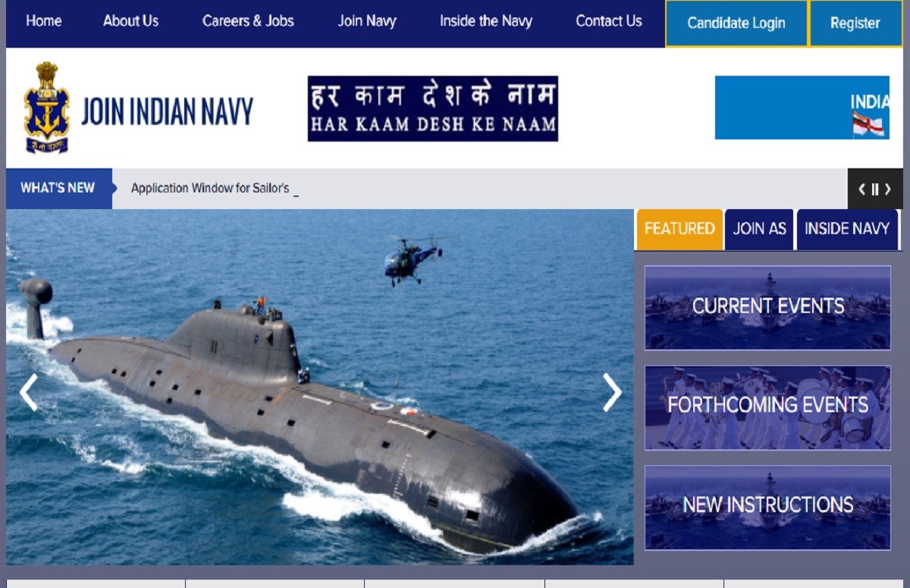910x588 pixels.
Task: Open Careers & Jobs menu
Action: [248, 21]
